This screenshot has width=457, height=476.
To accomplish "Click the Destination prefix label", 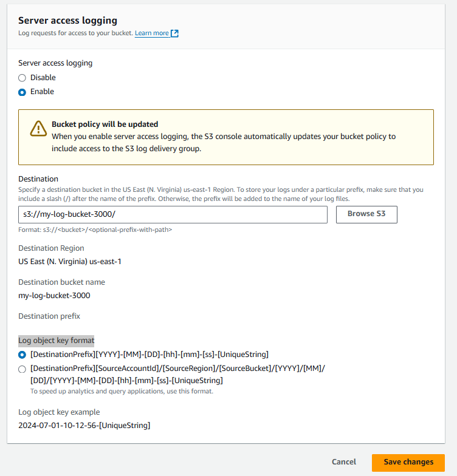I will pos(49,316).
